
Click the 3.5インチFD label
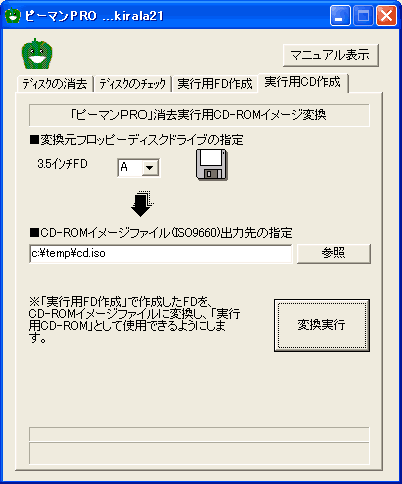coord(62,164)
